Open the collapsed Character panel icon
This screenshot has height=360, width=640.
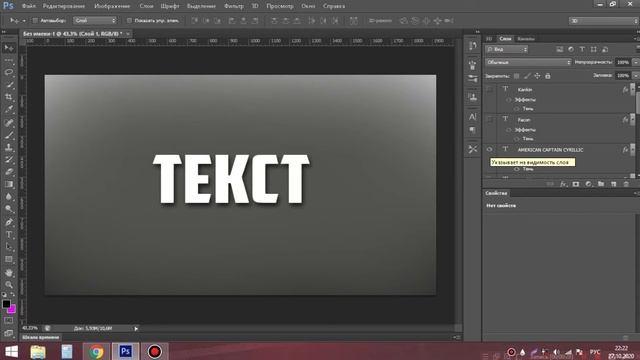click(473, 117)
